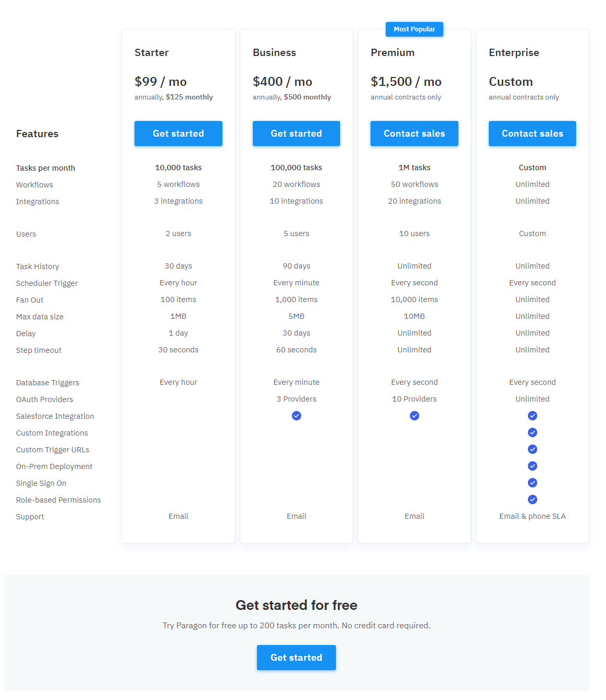Click the Tasks per month feature label
Viewport: 606px width, 700px height.
46,168
